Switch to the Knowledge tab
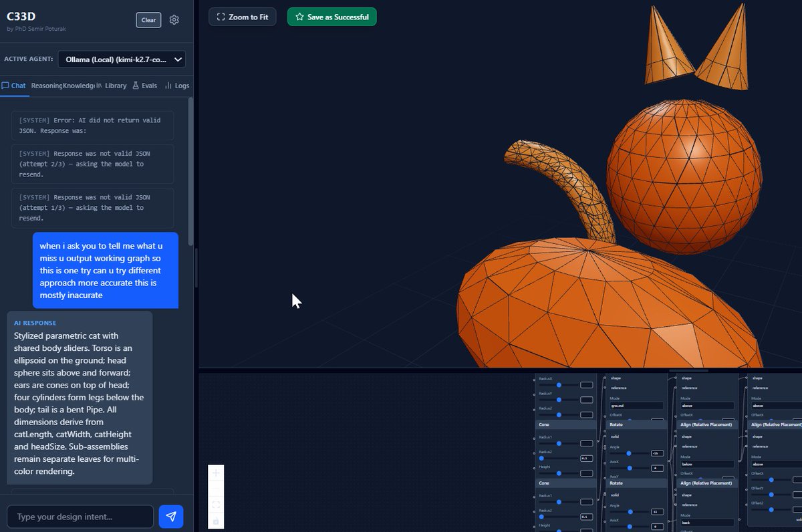Screen dimensions: 802x532 click(78, 86)
